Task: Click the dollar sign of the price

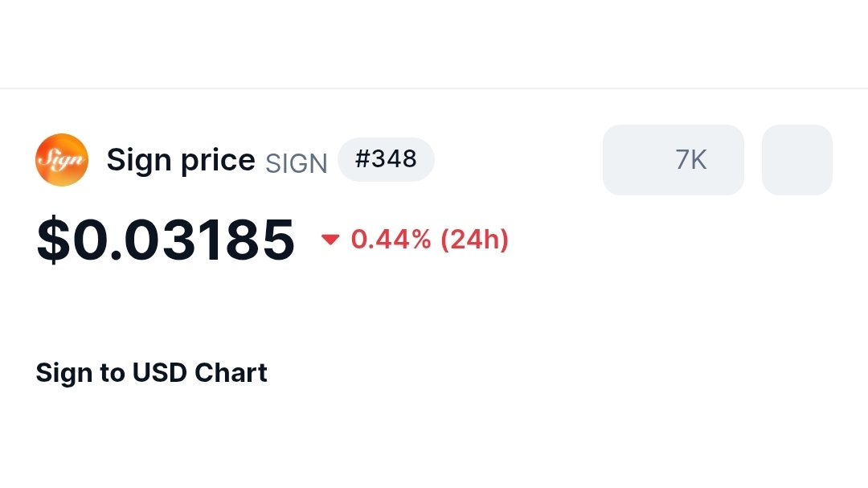Action: coord(53,240)
